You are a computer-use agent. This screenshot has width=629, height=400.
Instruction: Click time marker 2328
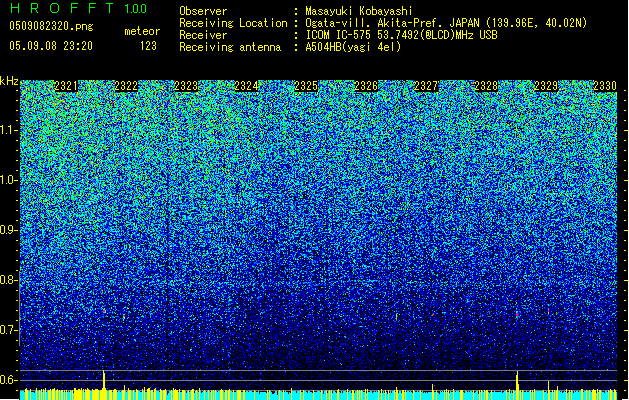coord(486,86)
